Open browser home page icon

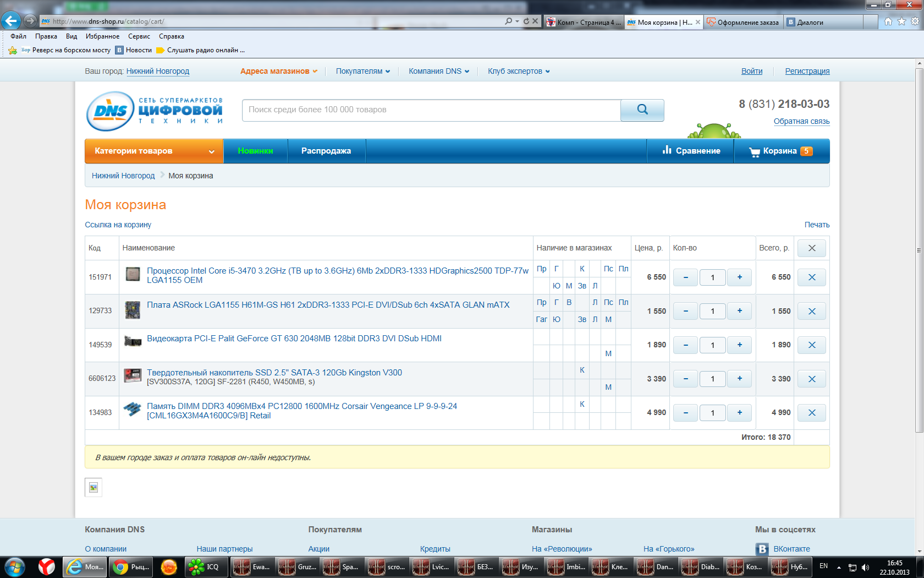click(x=888, y=21)
